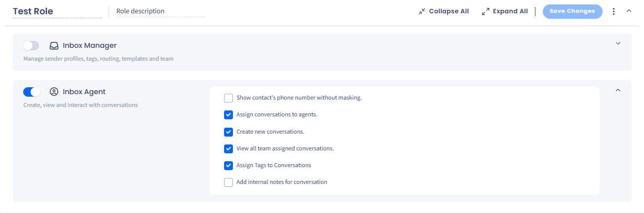Click the Expand All arrows icon
Viewport: 644px width, 213px height.
click(x=486, y=11)
